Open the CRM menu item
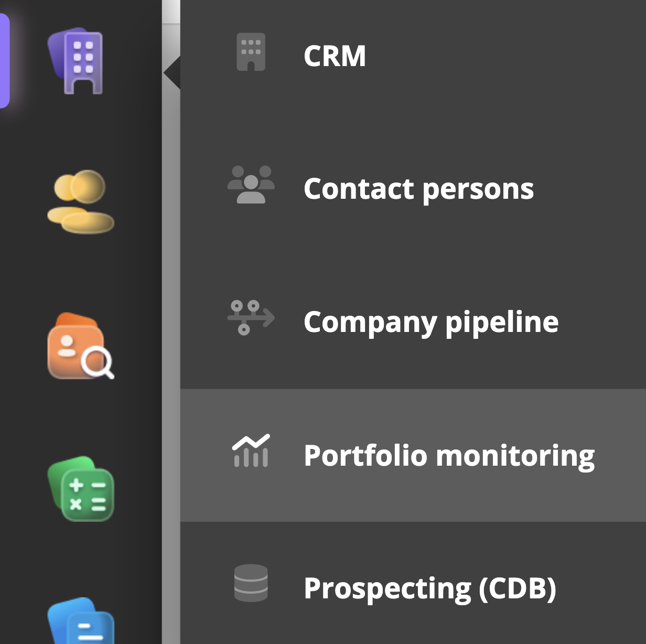 pyautogui.click(x=335, y=56)
